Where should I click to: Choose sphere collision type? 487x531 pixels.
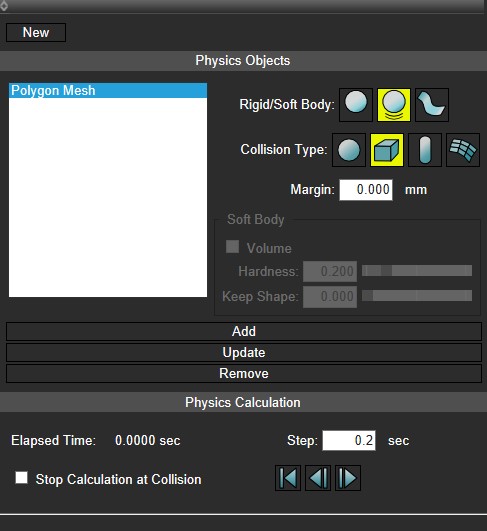pyautogui.click(x=349, y=150)
